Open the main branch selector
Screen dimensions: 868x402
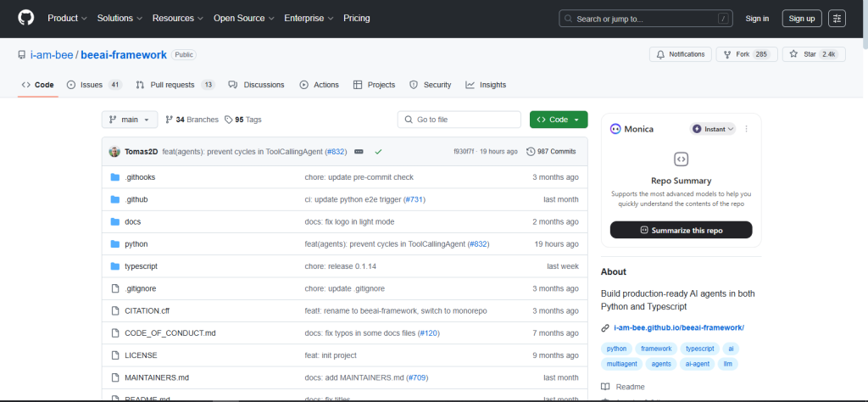click(130, 120)
